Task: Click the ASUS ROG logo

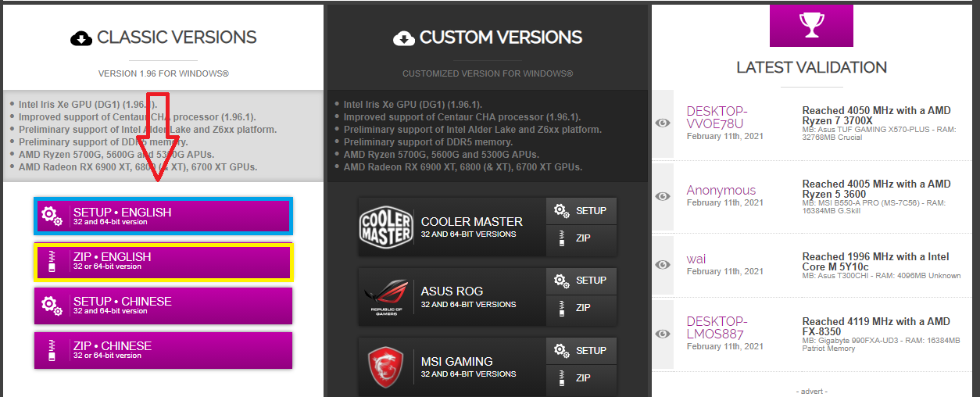Action: click(x=386, y=296)
